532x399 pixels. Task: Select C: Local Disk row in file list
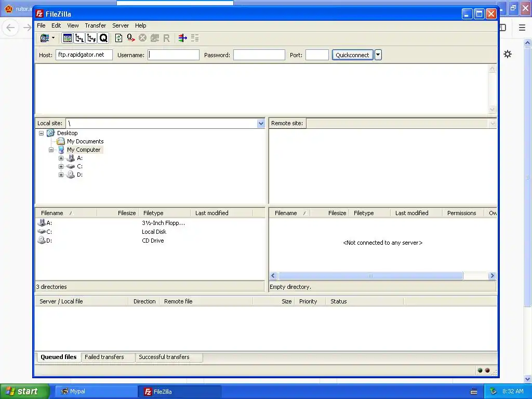coord(150,232)
